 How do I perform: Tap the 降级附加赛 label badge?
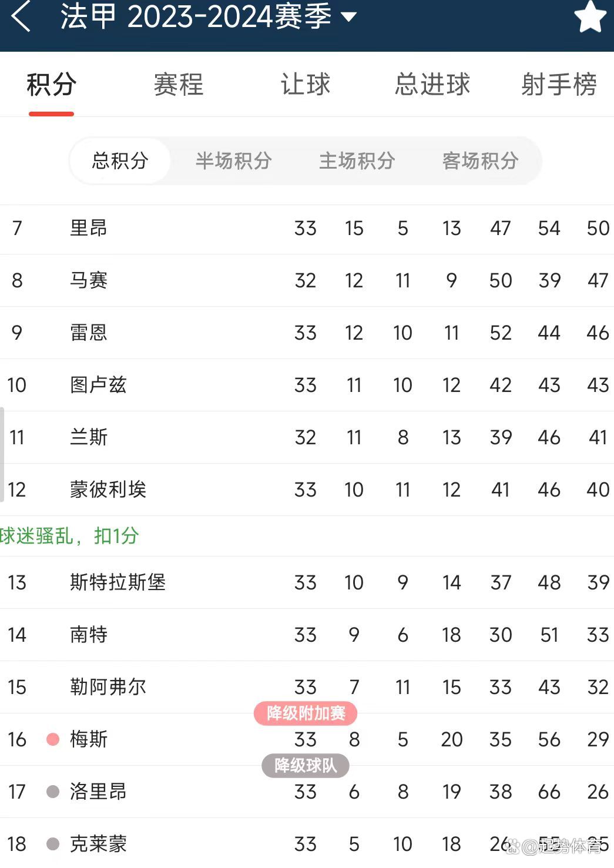click(306, 713)
